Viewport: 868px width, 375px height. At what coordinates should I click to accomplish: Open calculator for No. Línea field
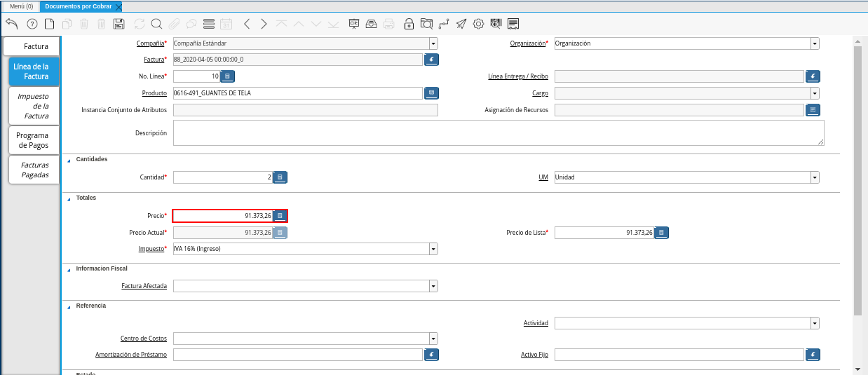[x=229, y=76]
